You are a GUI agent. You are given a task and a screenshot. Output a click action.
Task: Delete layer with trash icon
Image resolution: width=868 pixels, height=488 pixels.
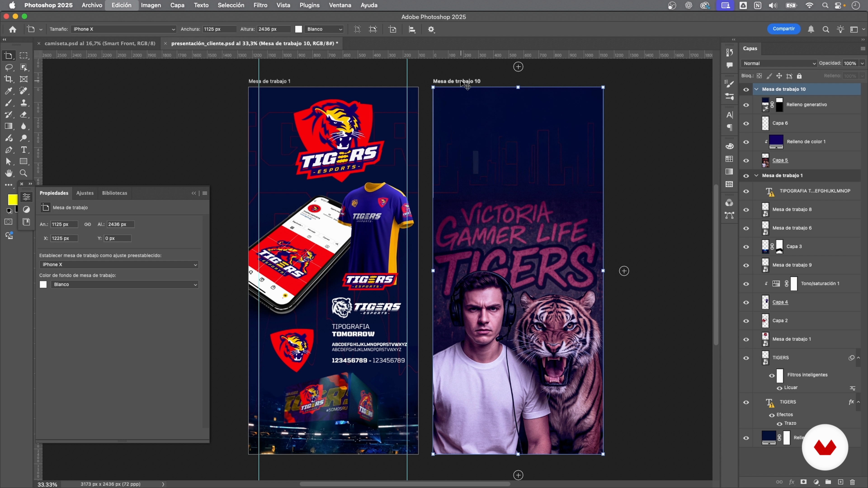click(x=852, y=482)
